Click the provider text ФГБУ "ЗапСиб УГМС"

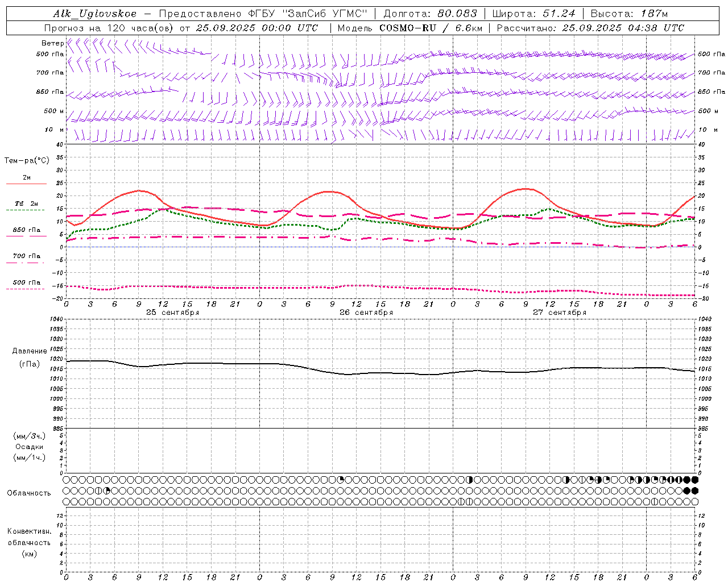pos(307,14)
